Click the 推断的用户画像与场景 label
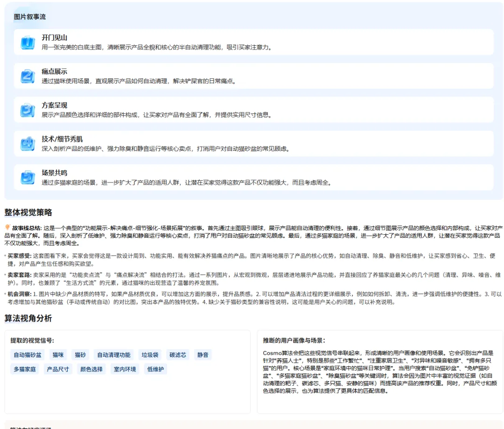The image size is (504, 429). (294, 341)
